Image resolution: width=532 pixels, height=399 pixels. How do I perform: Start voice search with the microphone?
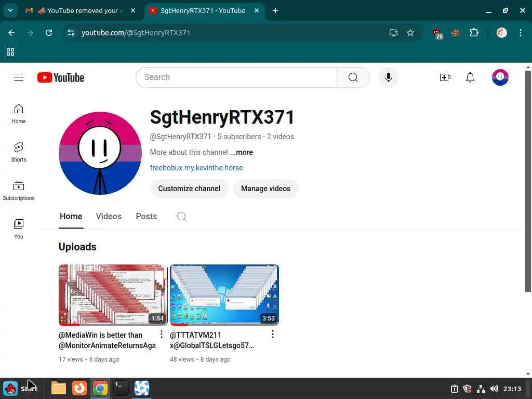[389, 77]
